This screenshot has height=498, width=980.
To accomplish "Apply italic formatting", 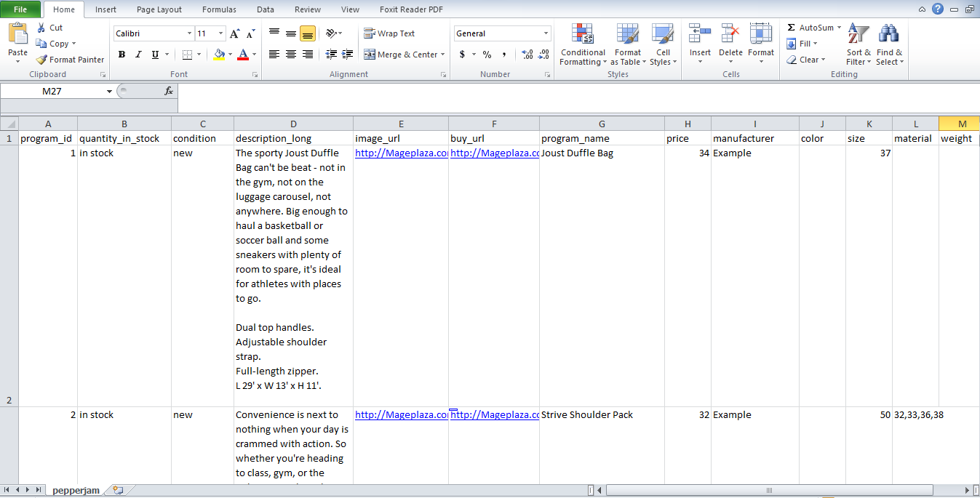I will point(138,55).
